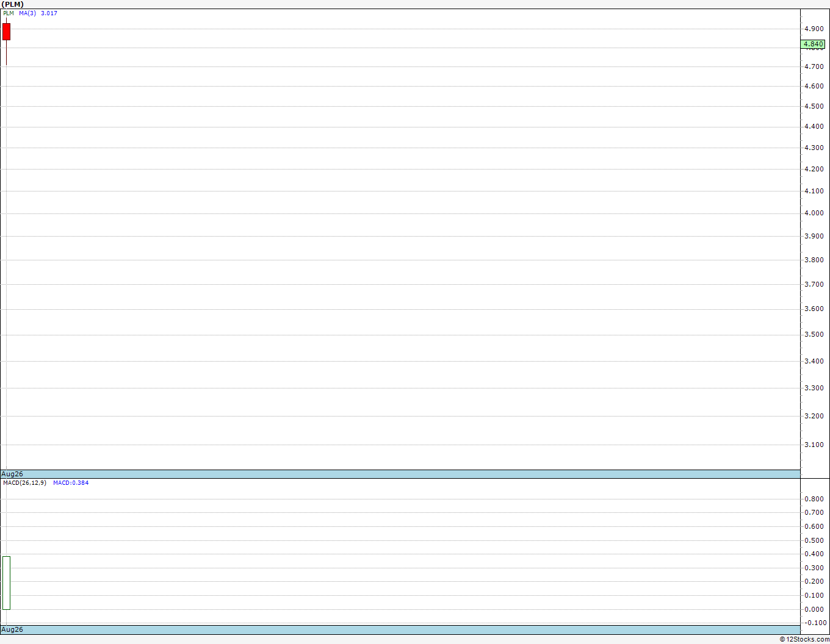
Task: Click the red PLM candlestick body
Action: (6, 32)
